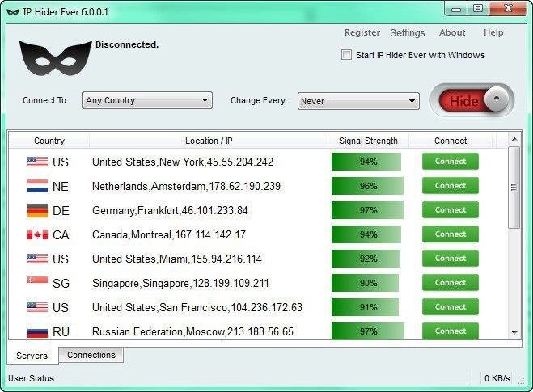Click the RU country code

click(x=61, y=332)
